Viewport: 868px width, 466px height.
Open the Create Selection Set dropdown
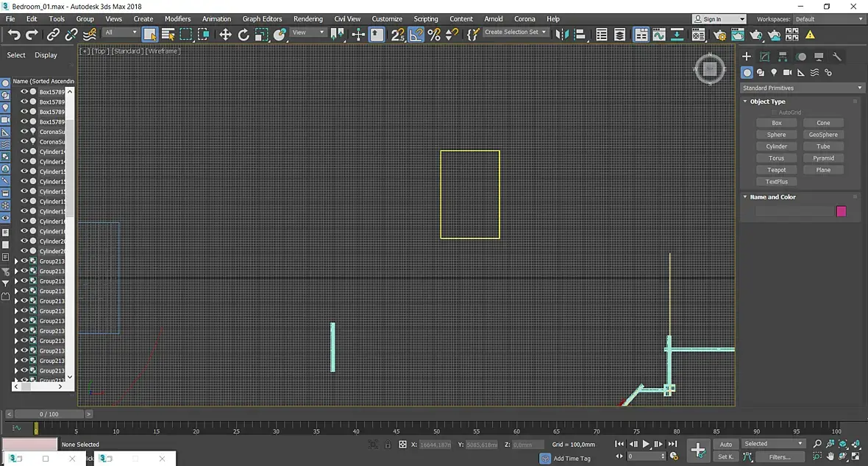515,32
